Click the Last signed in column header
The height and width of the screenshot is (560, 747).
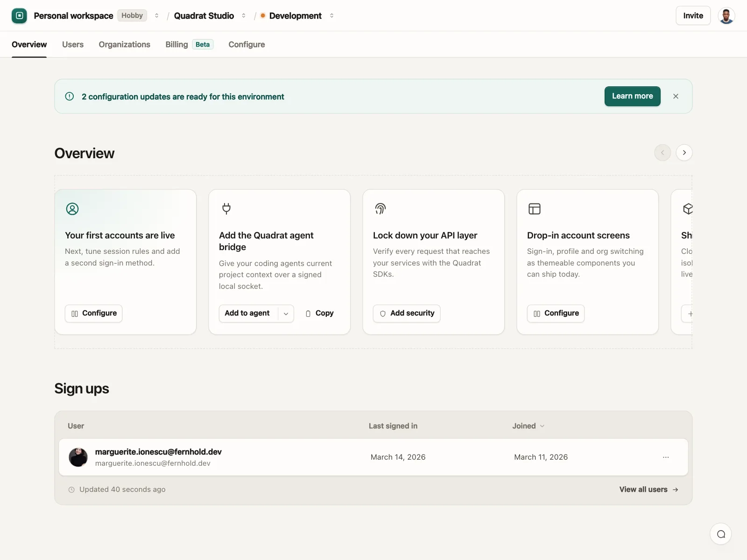(393, 426)
